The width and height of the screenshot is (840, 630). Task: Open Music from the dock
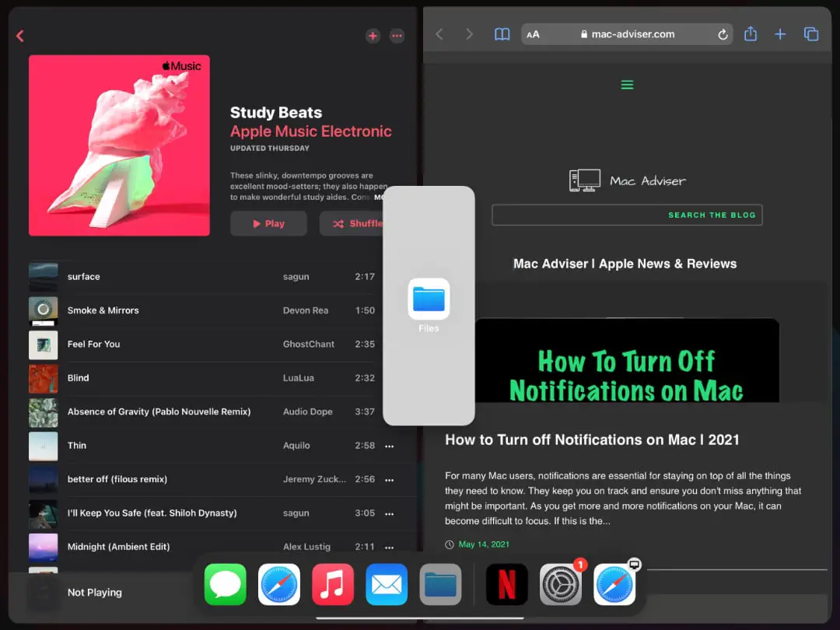[x=333, y=584]
